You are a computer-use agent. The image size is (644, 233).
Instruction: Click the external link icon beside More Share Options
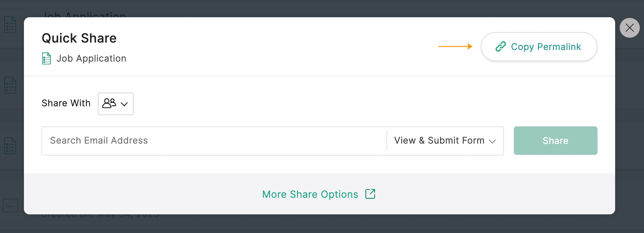point(370,194)
